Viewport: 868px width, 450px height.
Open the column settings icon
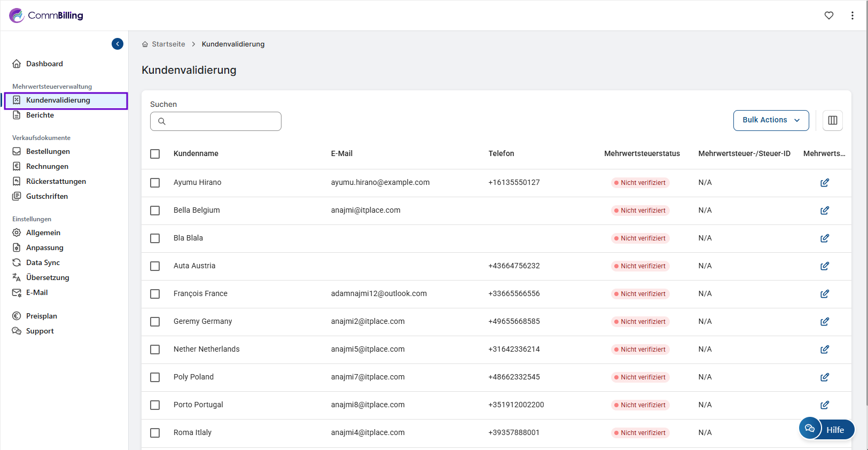coord(832,120)
